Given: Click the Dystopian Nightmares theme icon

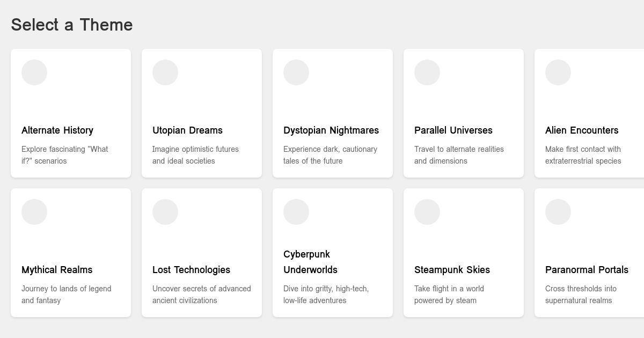Looking at the screenshot, I should [296, 72].
